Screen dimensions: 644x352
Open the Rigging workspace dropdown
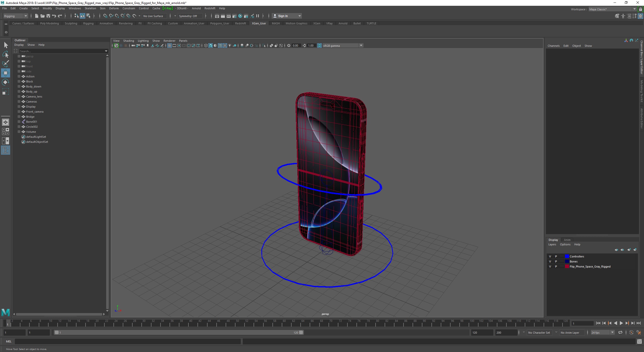coord(15,16)
